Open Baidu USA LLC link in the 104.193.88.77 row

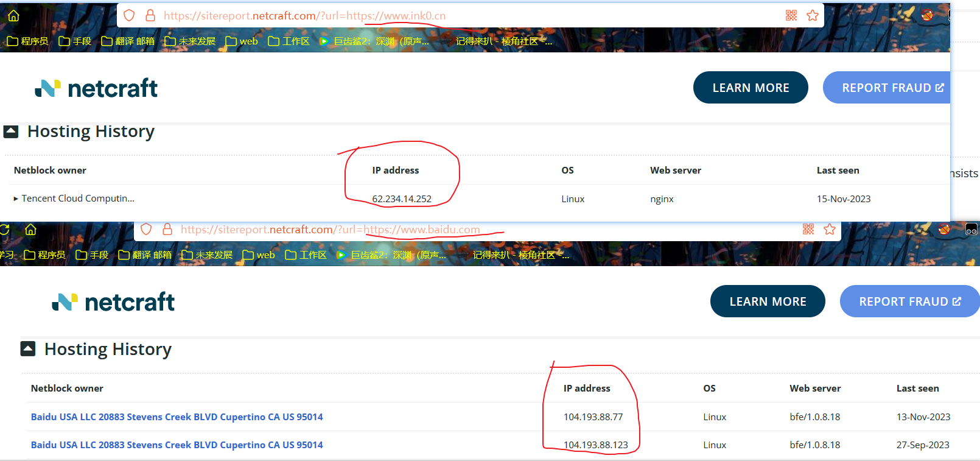177,417
